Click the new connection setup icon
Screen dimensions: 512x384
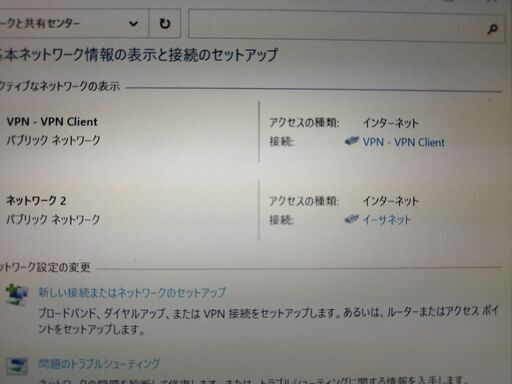pyautogui.click(x=17, y=294)
